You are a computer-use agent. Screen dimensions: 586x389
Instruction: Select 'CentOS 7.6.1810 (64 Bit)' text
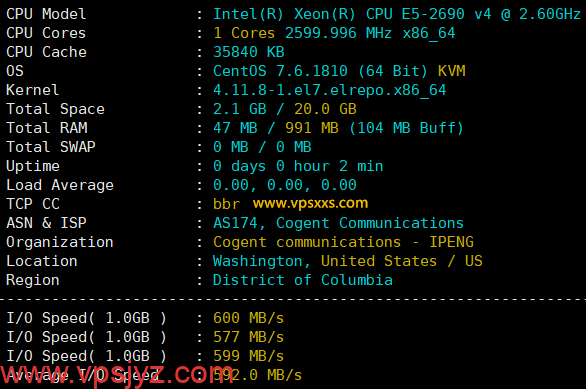point(320,71)
